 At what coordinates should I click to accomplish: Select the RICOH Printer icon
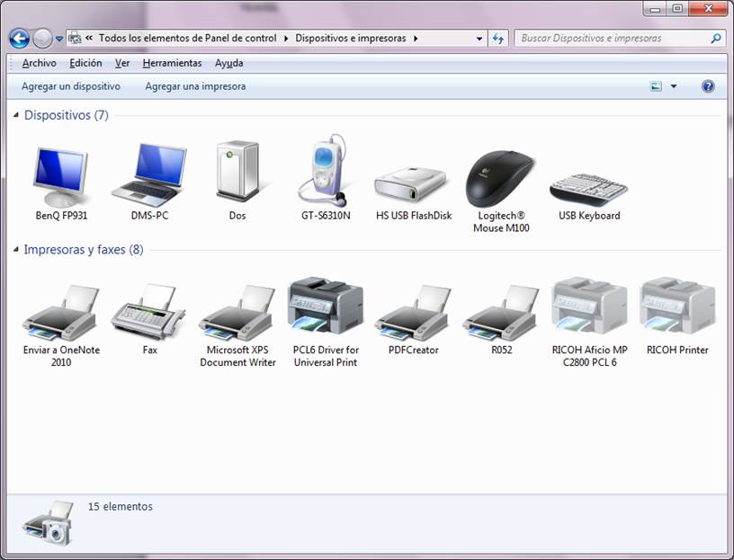coord(677,305)
